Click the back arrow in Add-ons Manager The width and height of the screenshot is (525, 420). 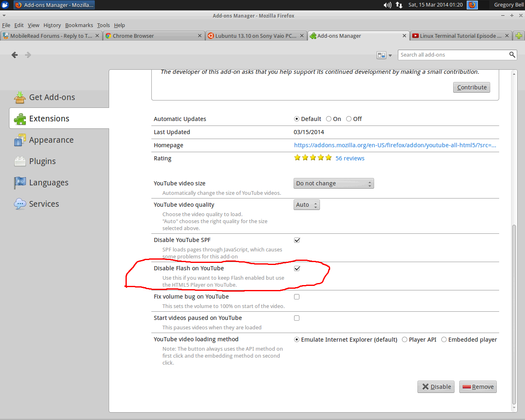[x=15, y=55]
